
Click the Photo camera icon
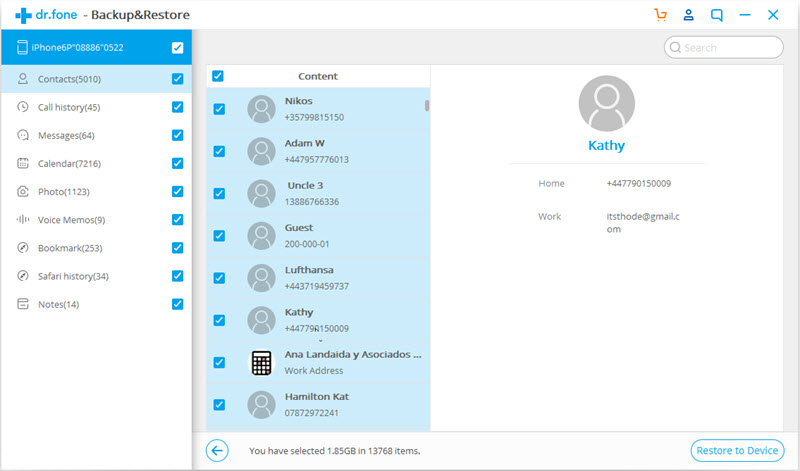[22, 191]
